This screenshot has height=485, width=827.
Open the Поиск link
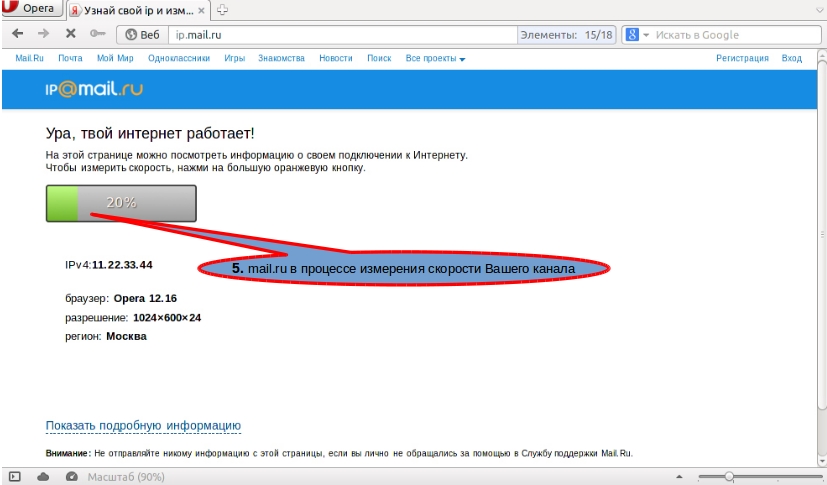(x=379, y=58)
